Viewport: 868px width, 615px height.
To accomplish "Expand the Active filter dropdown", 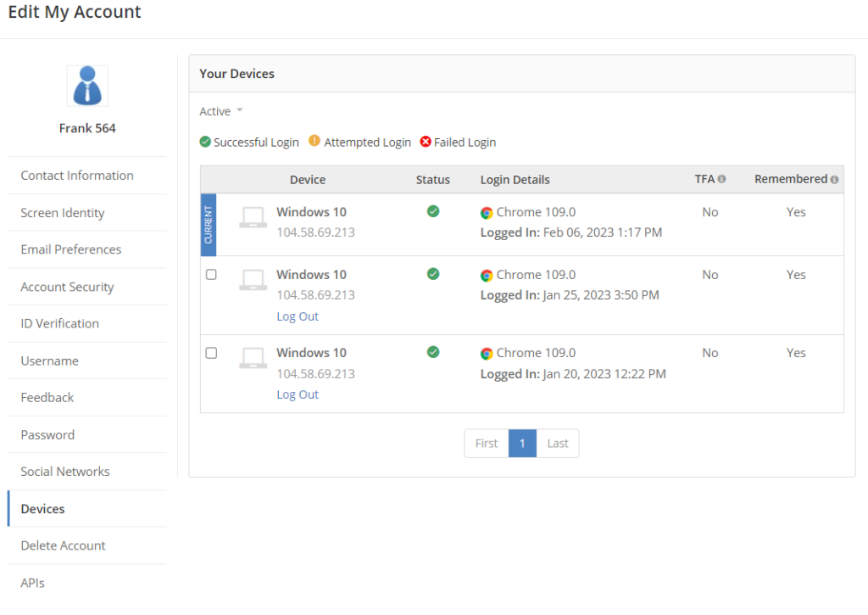I will pos(221,112).
